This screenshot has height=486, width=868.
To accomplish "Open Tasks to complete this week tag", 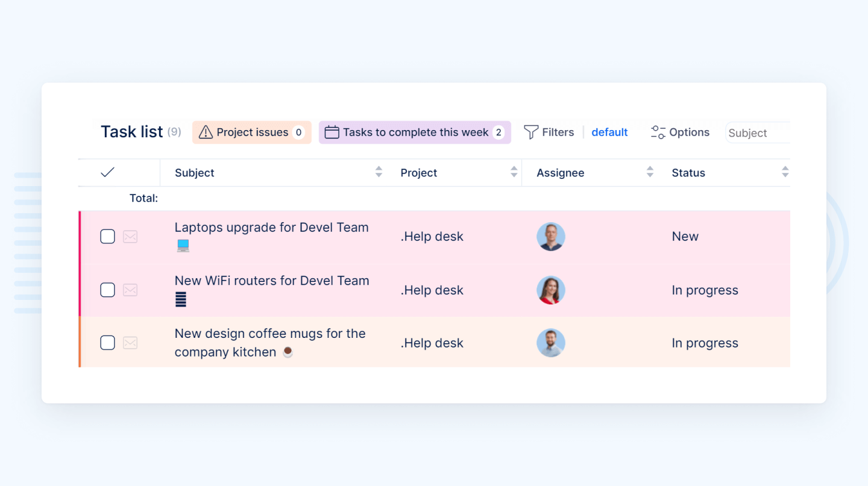I will (x=415, y=132).
